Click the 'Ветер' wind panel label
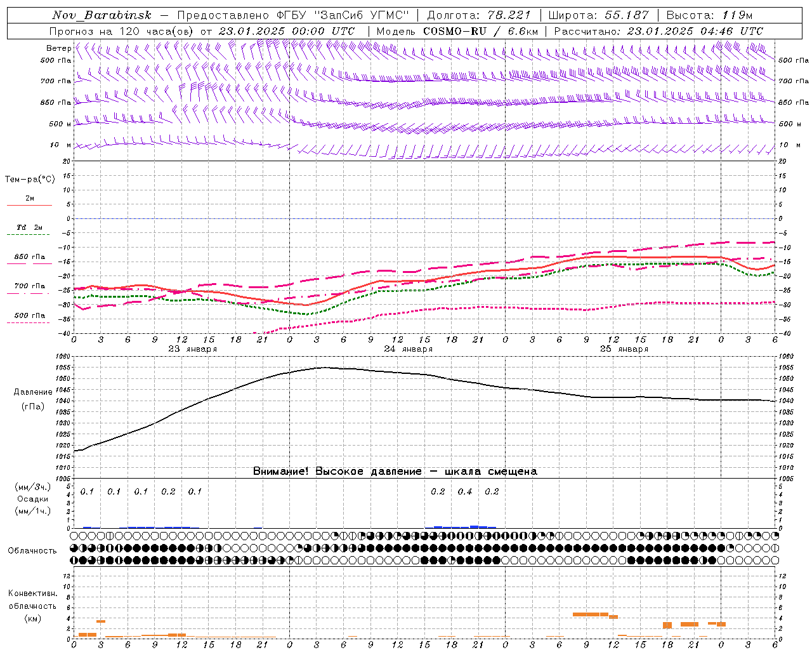 coord(58,48)
